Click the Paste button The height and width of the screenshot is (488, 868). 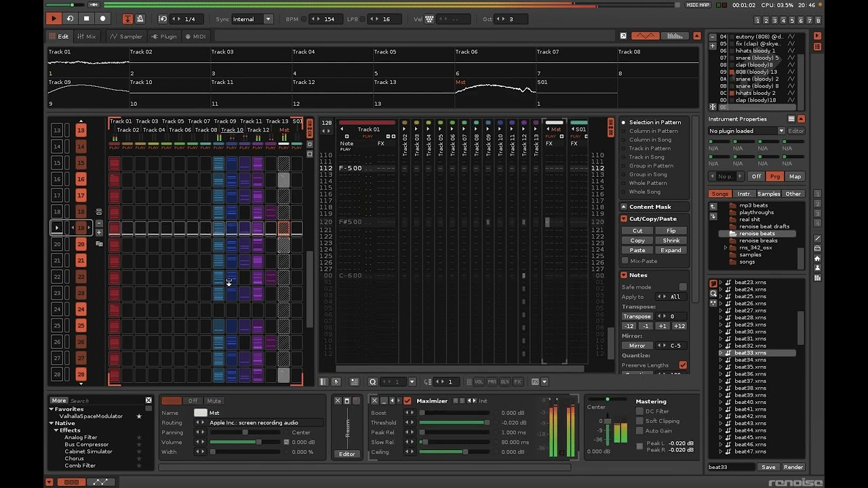(637, 250)
